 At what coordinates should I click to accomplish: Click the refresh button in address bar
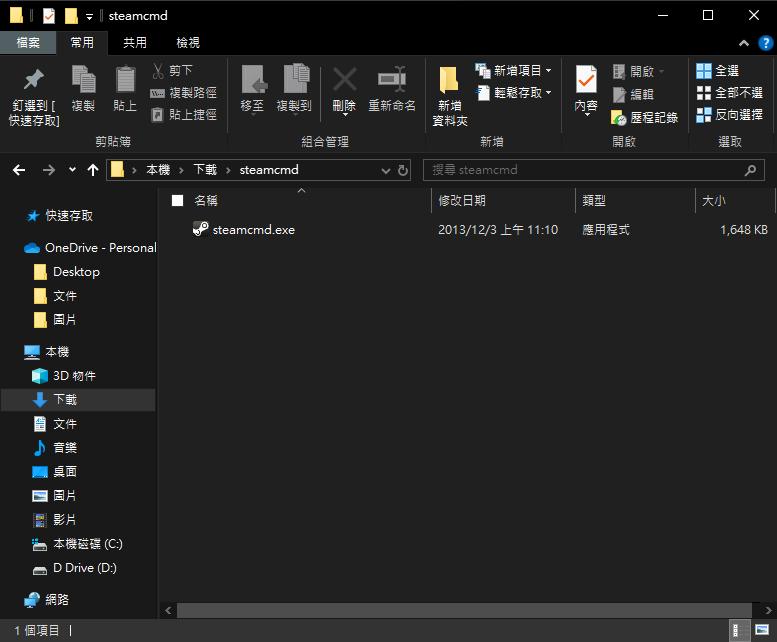click(403, 170)
